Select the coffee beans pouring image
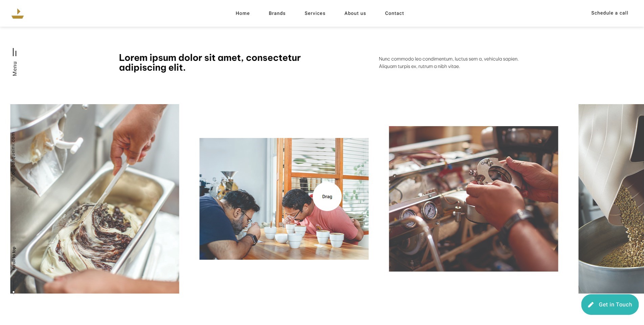The height and width of the screenshot is (325, 644). 611,199
